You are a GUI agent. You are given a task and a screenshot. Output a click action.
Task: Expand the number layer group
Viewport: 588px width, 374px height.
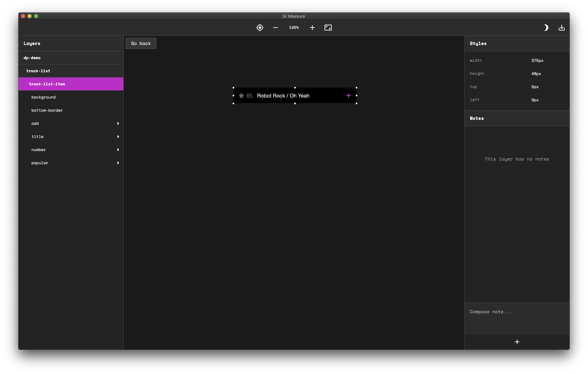pyautogui.click(x=118, y=150)
